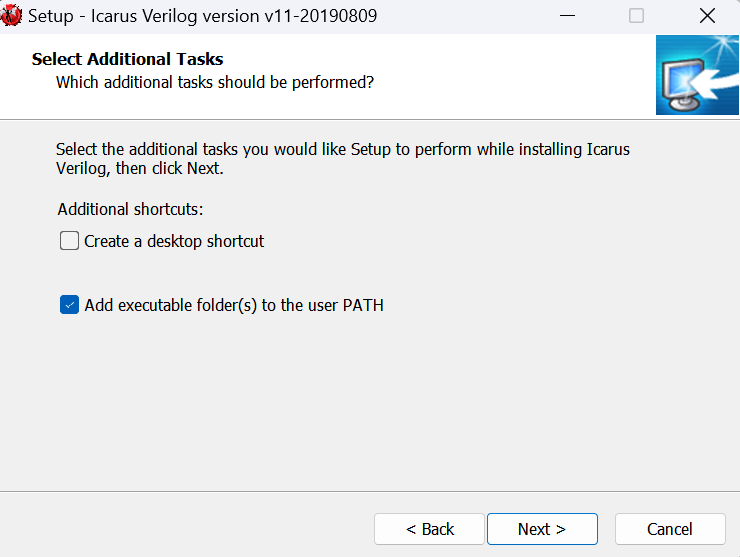Image resolution: width=740 pixels, height=557 pixels.
Task: Click 'Add executable folder(s) to the user PATH' text
Action: coord(234,305)
